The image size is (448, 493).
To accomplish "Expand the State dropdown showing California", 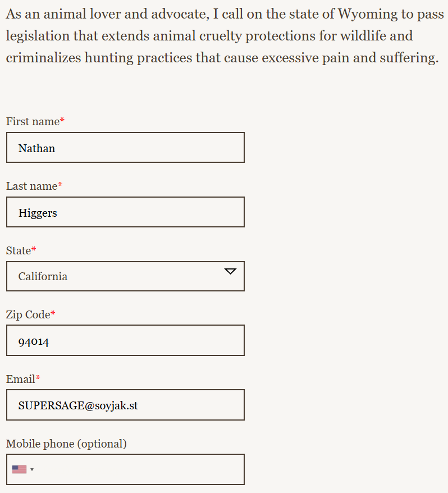I will tap(125, 276).
